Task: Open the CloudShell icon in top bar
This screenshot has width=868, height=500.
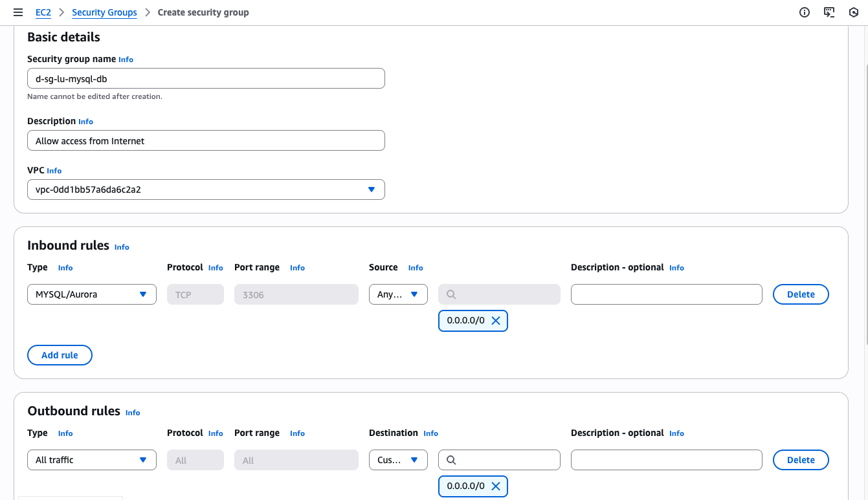Action: pos(829,12)
